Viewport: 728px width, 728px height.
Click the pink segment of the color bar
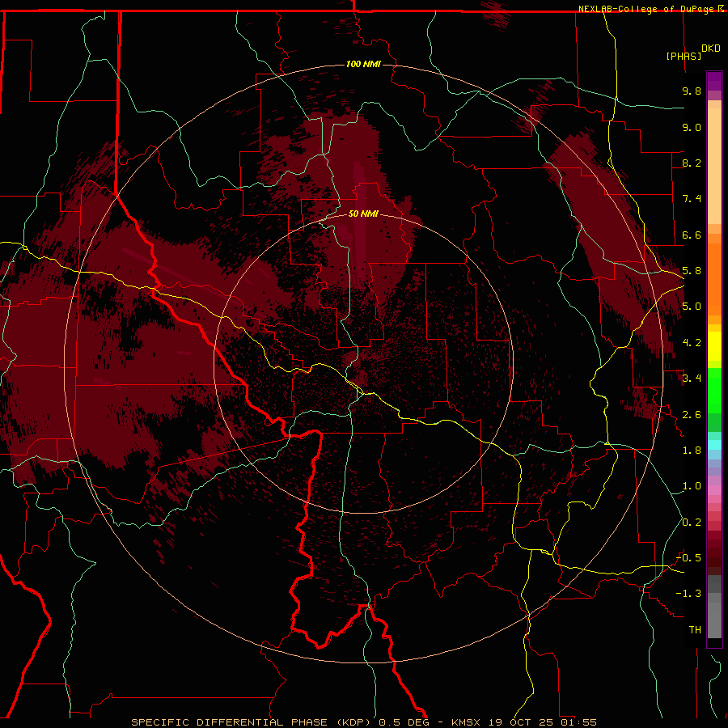714,490
